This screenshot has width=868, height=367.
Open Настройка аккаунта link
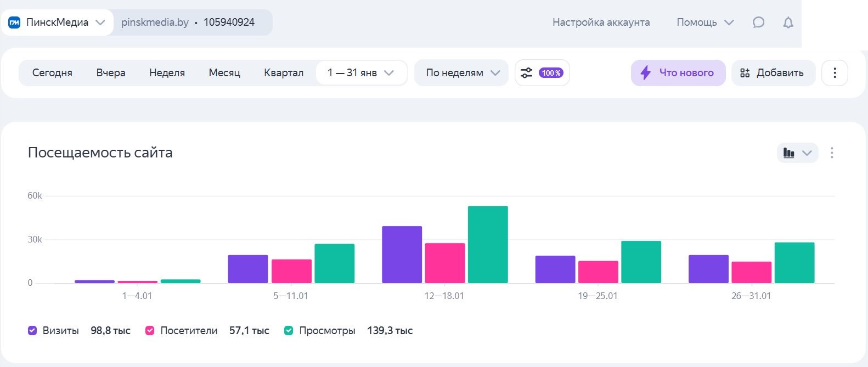click(601, 22)
